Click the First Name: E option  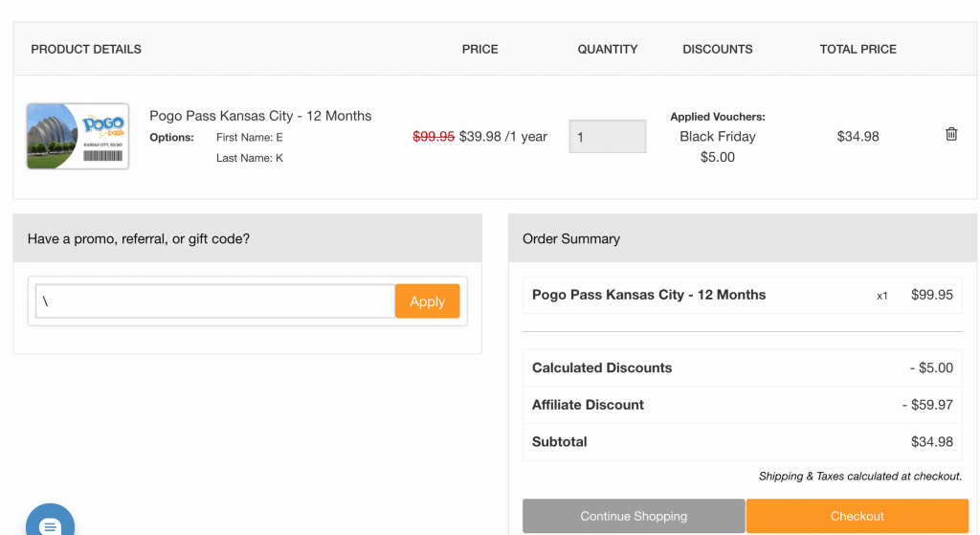point(250,138)
